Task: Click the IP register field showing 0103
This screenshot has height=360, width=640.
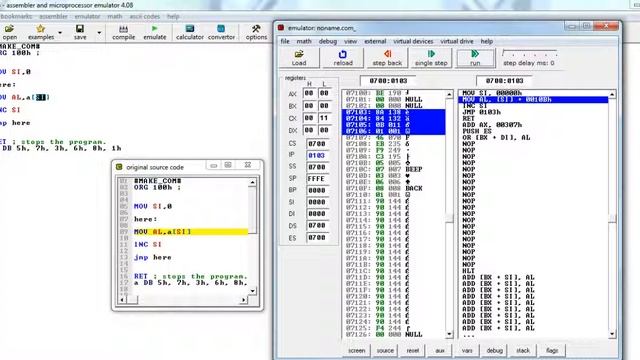Action: [x=317, y=156]
